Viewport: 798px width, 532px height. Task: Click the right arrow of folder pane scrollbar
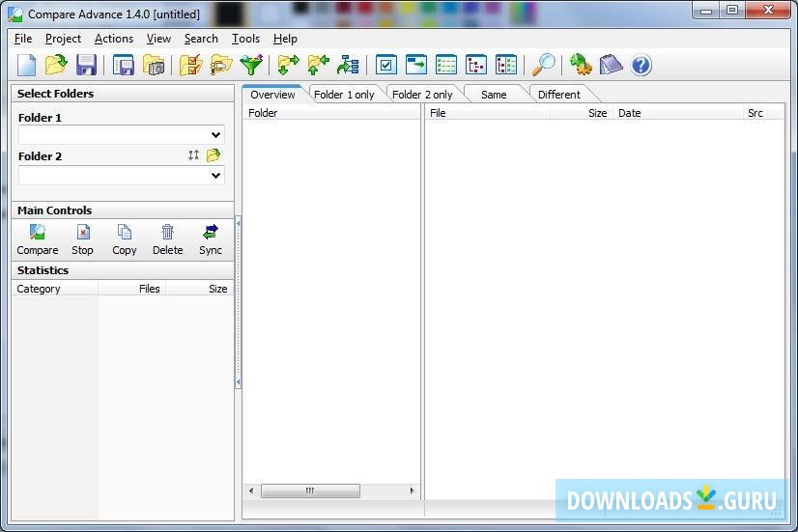pos(413,490)
